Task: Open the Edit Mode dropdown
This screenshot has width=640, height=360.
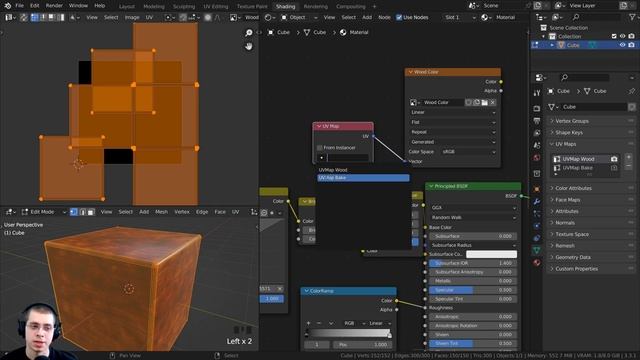Action: pyautogui.click(x=44, y=212)
